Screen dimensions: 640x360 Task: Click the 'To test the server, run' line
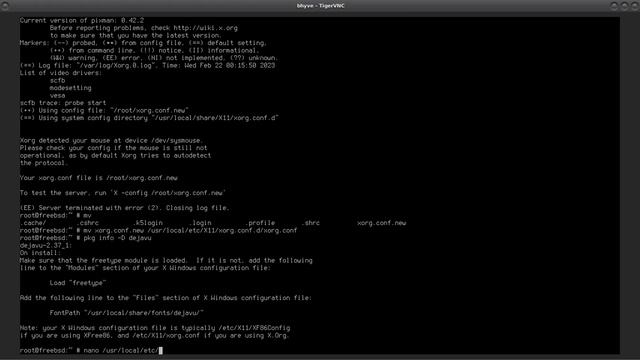[123, 193]
